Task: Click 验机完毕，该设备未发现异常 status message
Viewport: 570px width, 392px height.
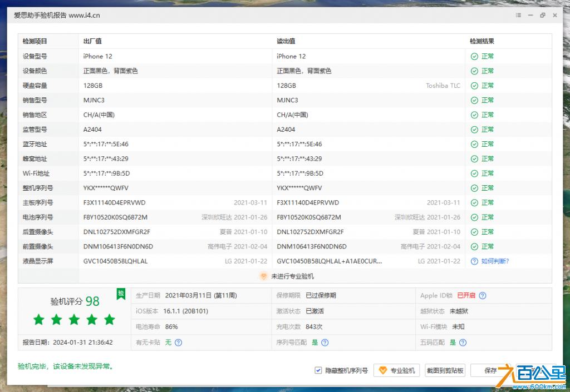Action: pos(66,366)
